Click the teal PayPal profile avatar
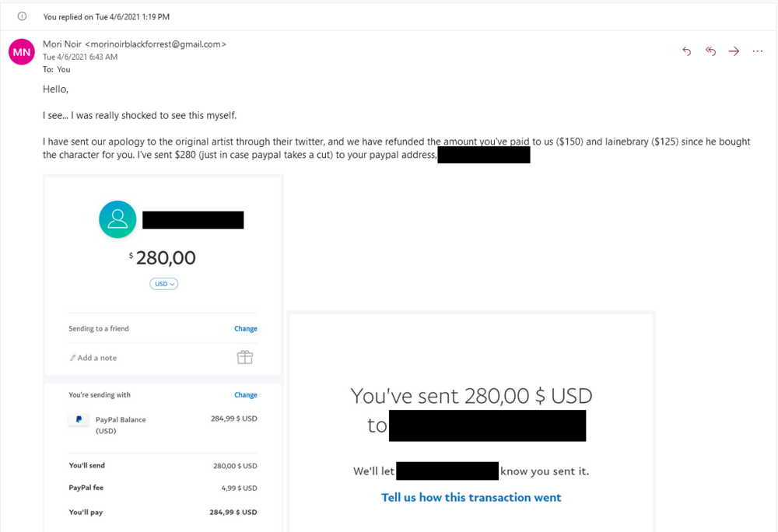778x532 pixels. [117, 219]
